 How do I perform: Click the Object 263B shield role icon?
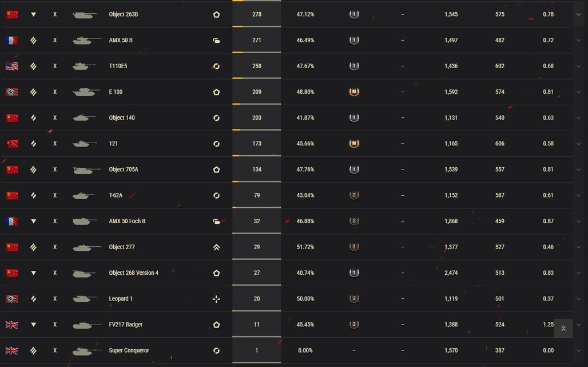(216, 15)
